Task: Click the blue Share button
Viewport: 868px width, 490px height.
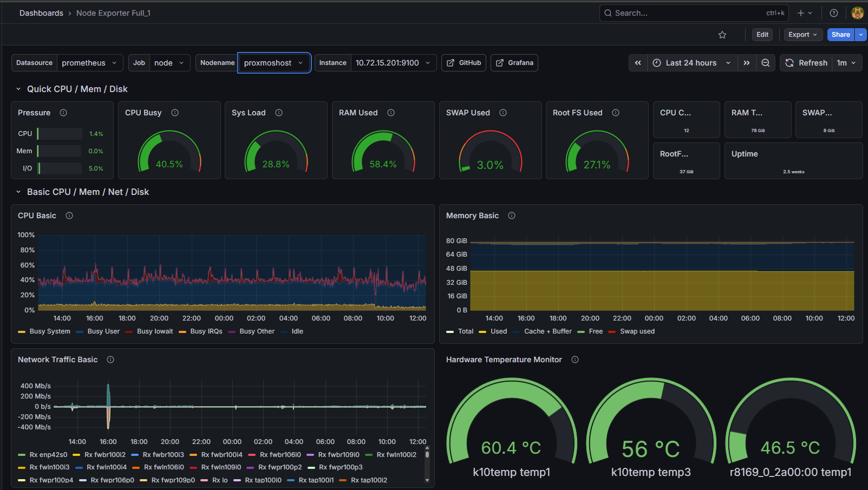Action: 841,35
